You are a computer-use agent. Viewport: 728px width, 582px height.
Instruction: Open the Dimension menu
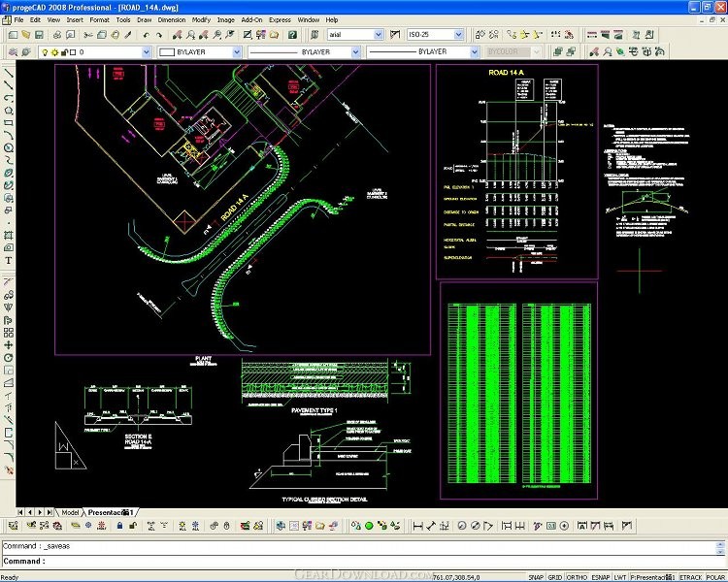point(172,20)
